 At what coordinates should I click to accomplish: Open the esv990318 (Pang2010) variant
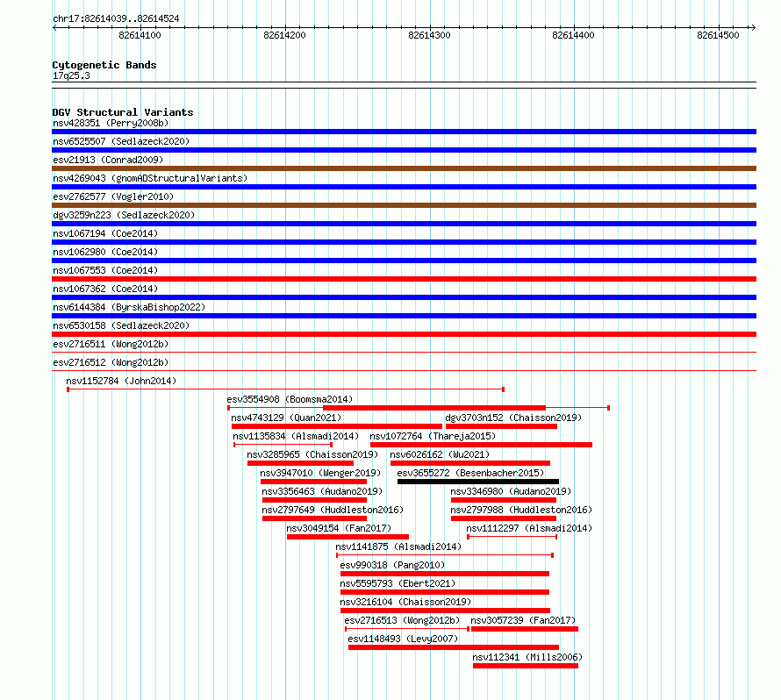point(392,565)
